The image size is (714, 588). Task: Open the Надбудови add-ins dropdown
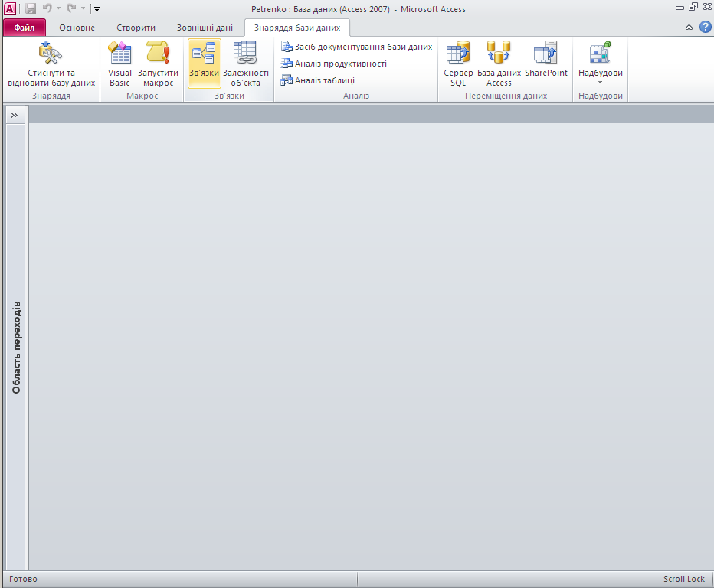tap(600, 64)
